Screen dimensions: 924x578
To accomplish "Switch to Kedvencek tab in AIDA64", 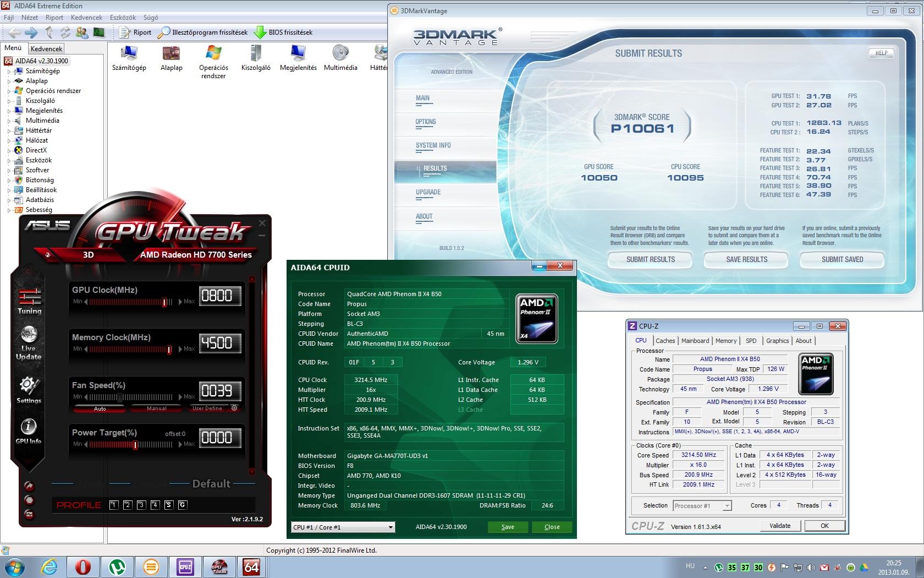I will point(46,49).
